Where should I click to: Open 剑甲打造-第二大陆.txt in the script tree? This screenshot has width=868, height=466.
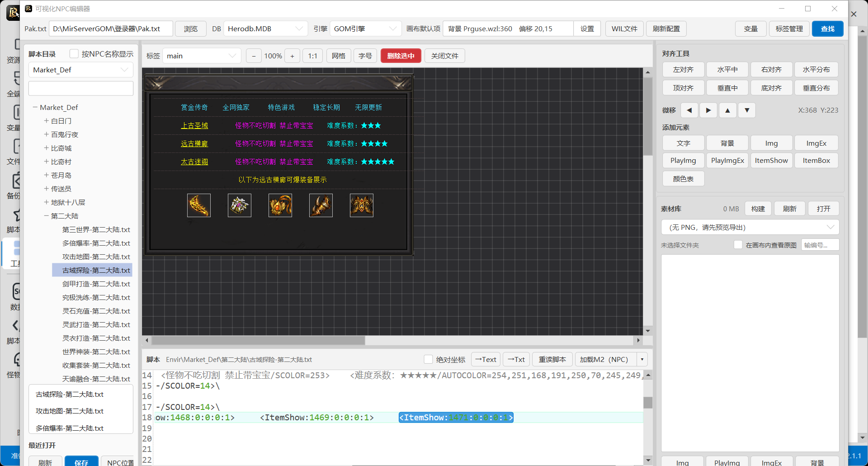[96, 284]
